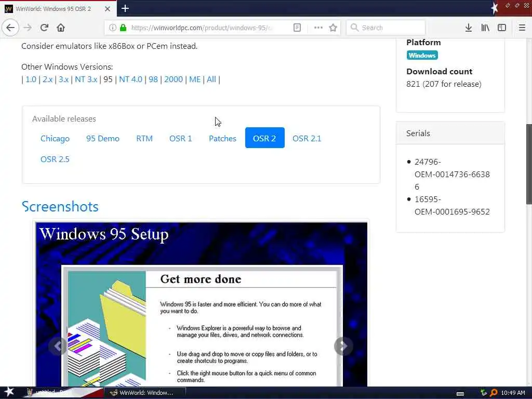The width and height of the screenshot is (532, 399).
Task: Open page actions three-dot menu
Action: point(318,28)
